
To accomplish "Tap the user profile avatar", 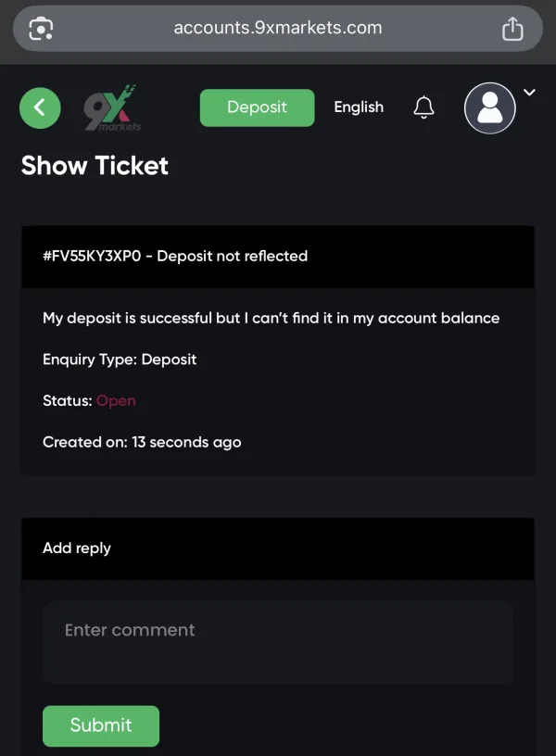I will (x=489, y=108).
